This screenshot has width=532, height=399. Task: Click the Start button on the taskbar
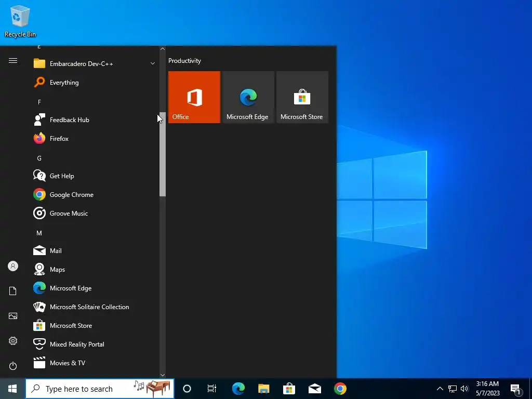[12, 389]
